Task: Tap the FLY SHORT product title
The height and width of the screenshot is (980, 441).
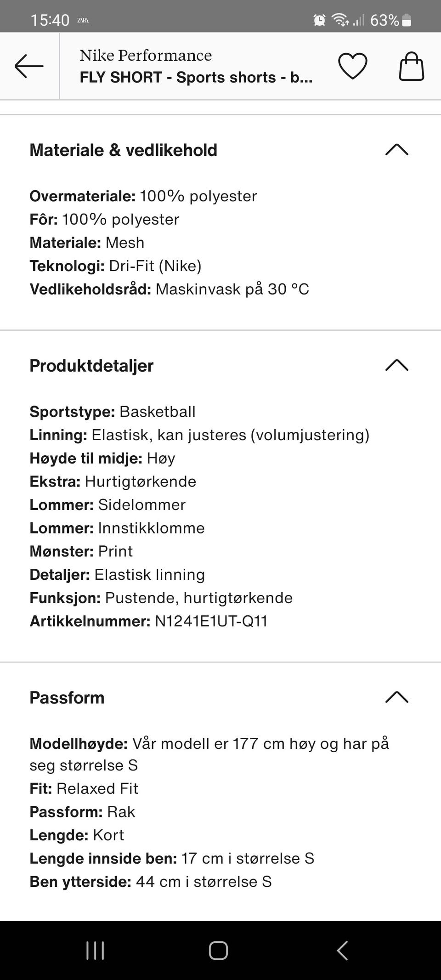Action: pyautogui.click(x=196, y=77)
